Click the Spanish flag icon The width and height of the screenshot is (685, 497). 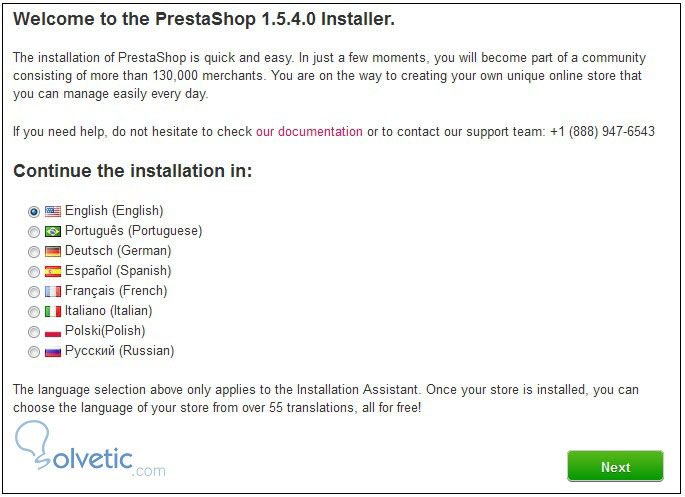point(53,271)
